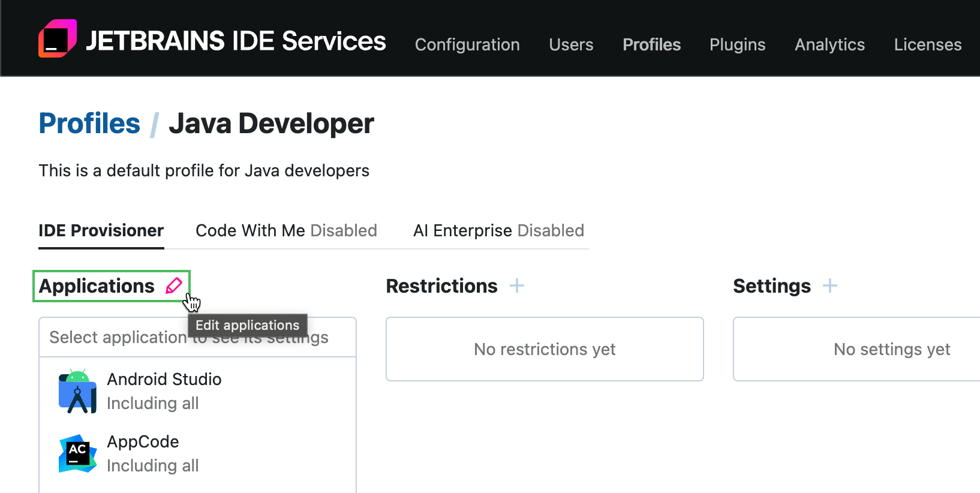
Task: Click the 'No restrictions yet' placeholder box
Action: [544, 349]
